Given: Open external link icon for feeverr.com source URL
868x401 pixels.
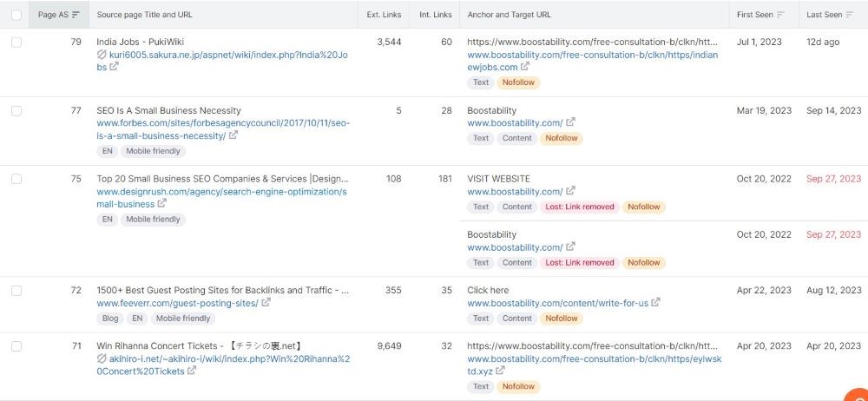Looking at the screenshot, I should pos(266,303).
